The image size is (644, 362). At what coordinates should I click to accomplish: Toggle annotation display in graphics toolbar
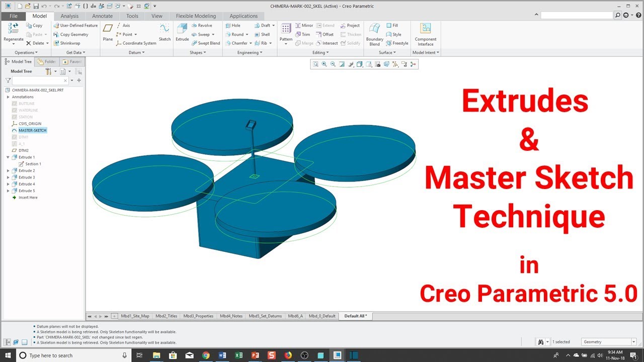click(x=404, y=64)
